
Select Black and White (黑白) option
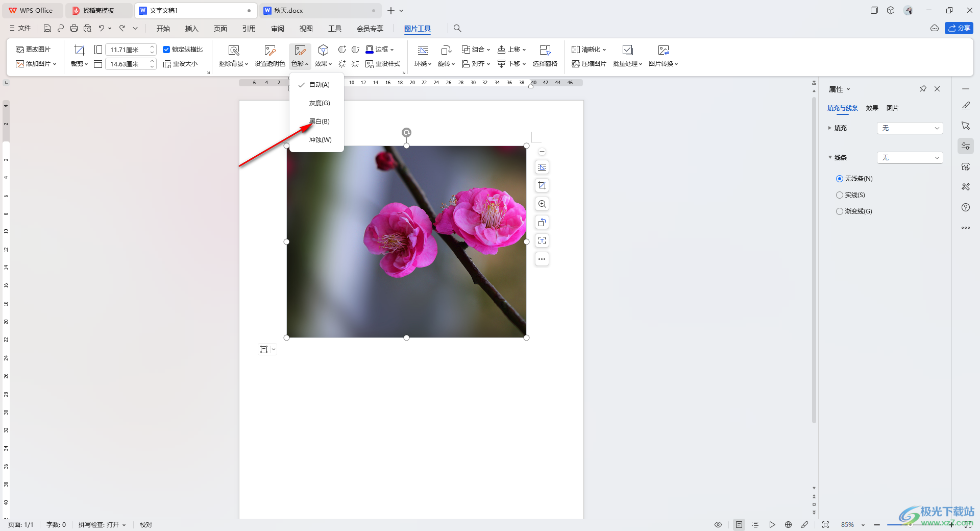pos(316,122)
